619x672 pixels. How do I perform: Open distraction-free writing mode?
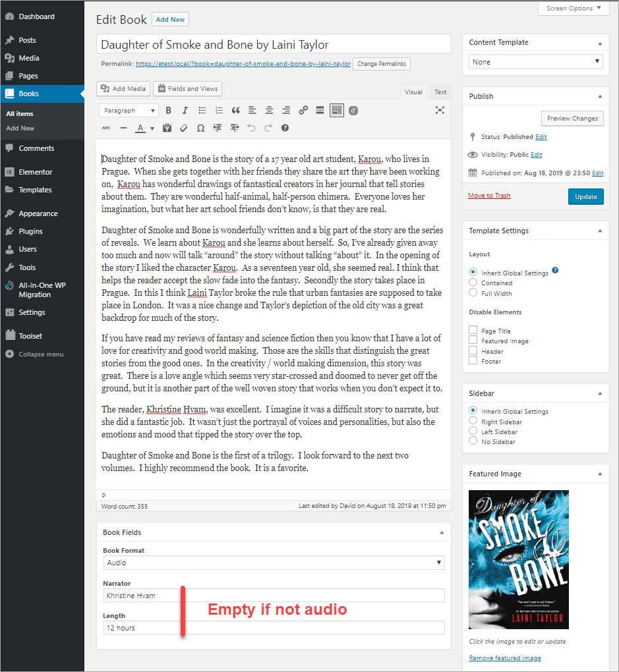(x=440, y=110)
